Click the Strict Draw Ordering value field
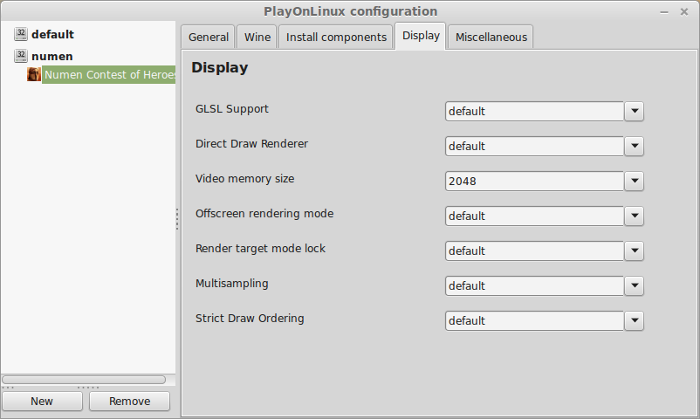 [x=534, y=321]
